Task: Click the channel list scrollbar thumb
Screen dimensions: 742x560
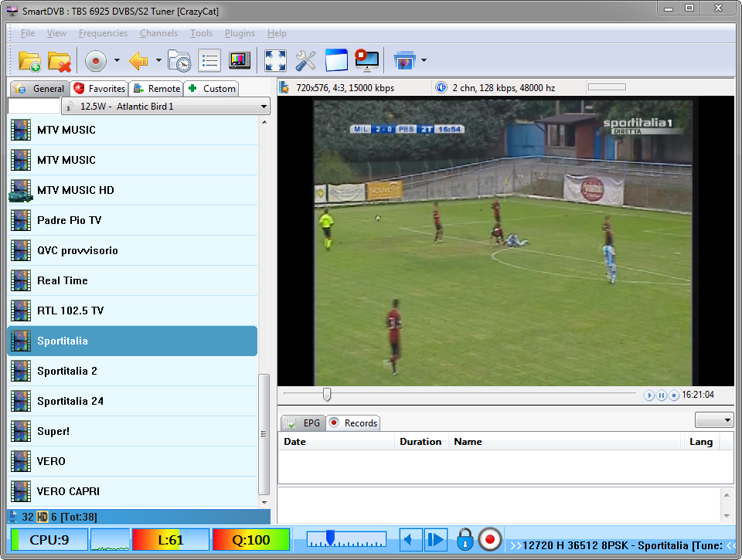Action: pos(264,434)
